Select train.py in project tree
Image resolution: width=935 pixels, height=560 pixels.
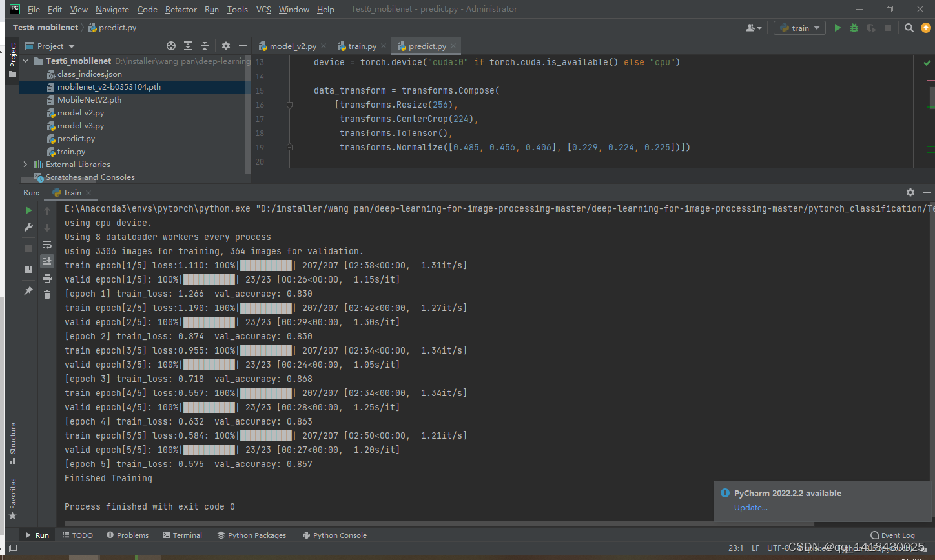(70, 151)
